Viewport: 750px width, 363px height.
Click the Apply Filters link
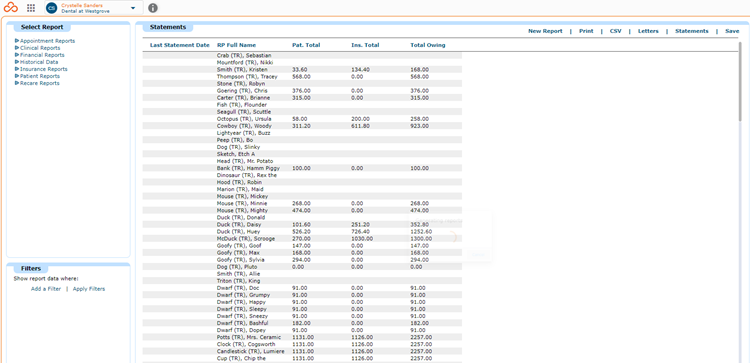[89, 289]
